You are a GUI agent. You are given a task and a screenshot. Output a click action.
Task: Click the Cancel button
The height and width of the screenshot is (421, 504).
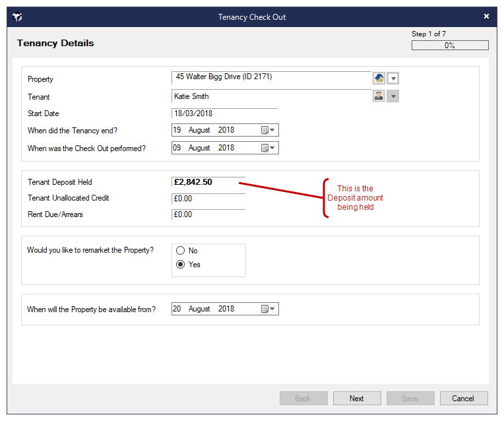click(463, 398)
